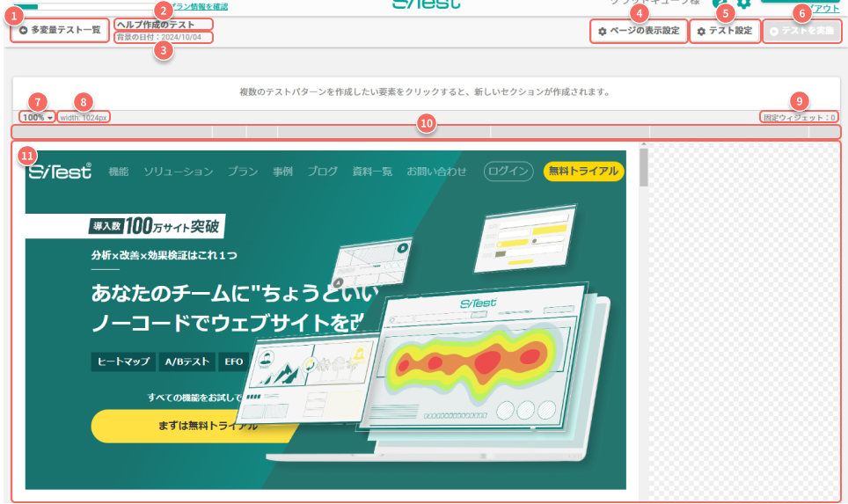Click the まずは無料トライアル yellow button
The image size is (848, 504).
[194, 426]
